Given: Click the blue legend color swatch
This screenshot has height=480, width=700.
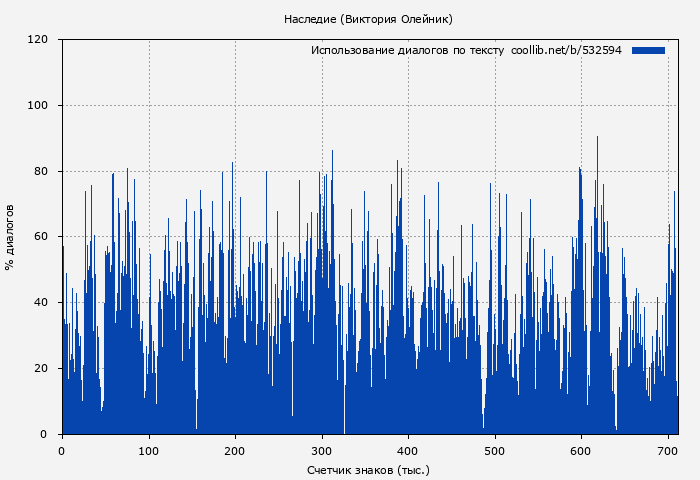Looking at the screenshot, I should point(648,50).
